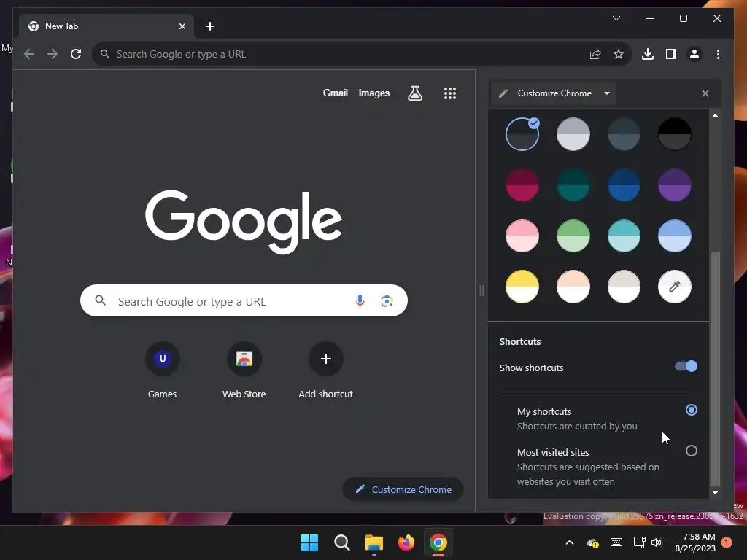Close the New Tab tab
Viewport: 747px width, 560px height.
(x=182, y=26)
